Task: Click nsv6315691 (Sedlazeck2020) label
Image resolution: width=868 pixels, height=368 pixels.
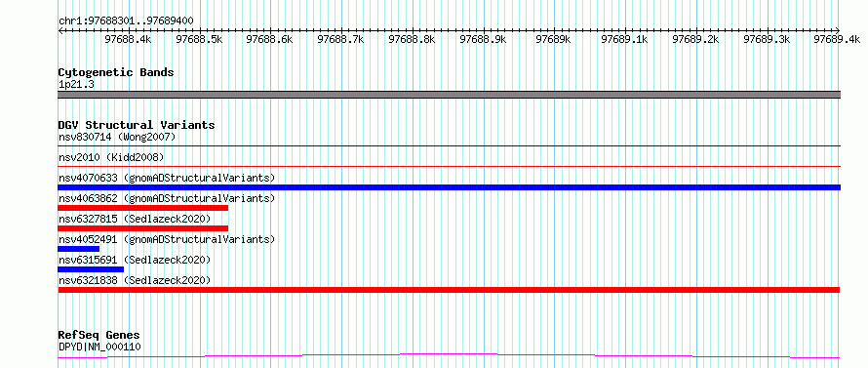Action: pos(135,260)
